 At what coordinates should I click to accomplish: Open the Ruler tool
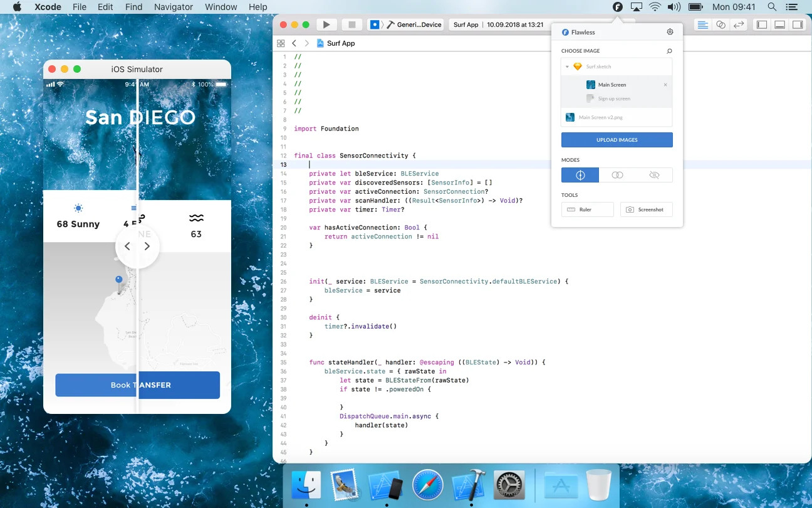click(x=588, y=209)
